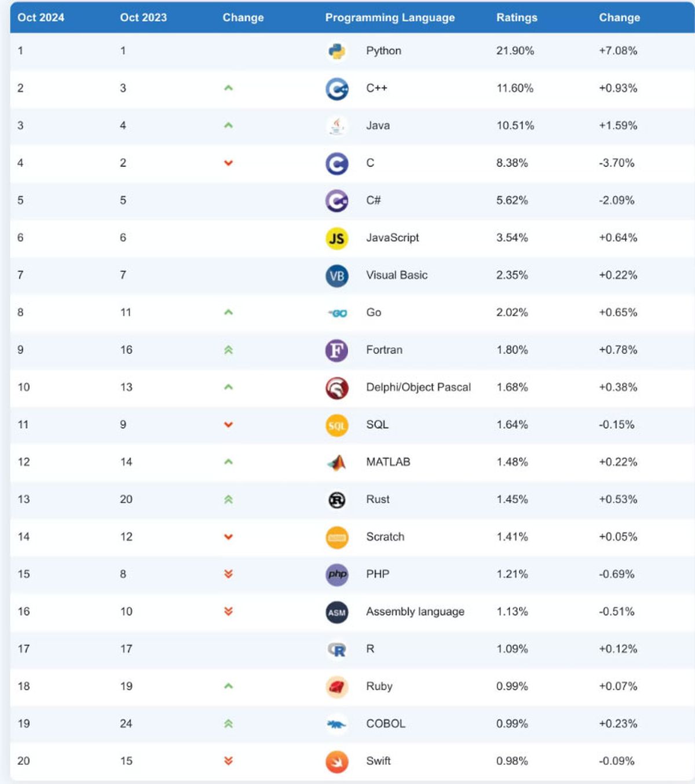Click the Delphi/Object Pascal language name
695x784 pixels.
tap(418, 387)
